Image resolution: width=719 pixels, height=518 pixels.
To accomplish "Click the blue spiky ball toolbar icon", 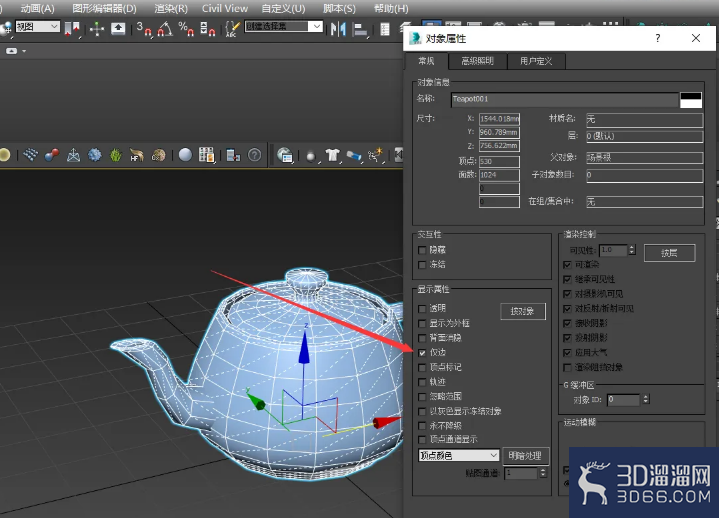I will coord(94,155).
